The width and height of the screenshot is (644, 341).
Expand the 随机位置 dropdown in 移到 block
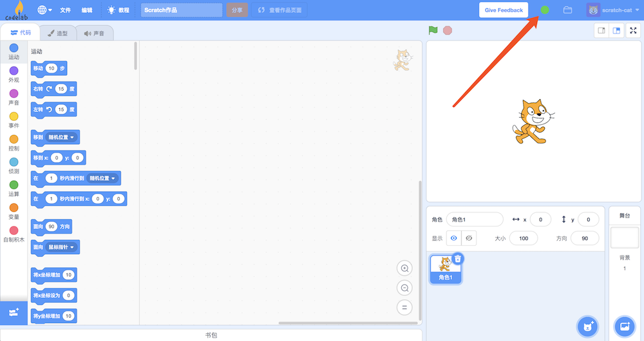pyautogui.click(x=61, y=137)
